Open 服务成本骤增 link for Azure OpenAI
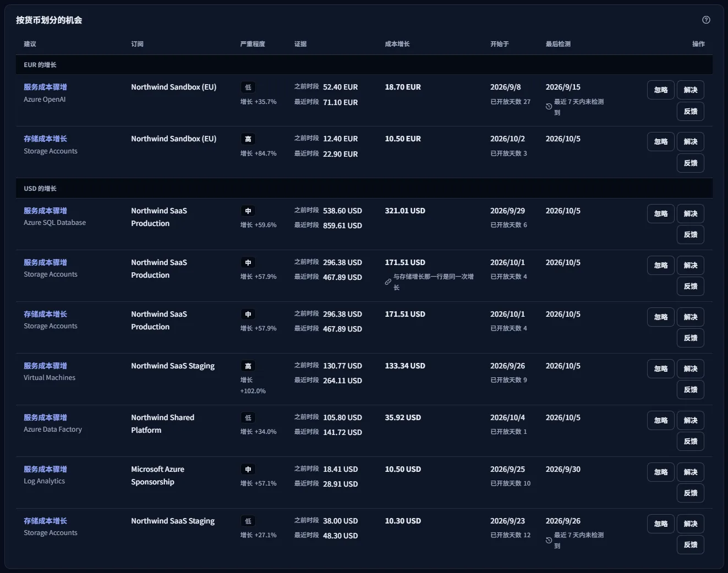728x573 pixels. pyautogui.click(x=45, y=87)
